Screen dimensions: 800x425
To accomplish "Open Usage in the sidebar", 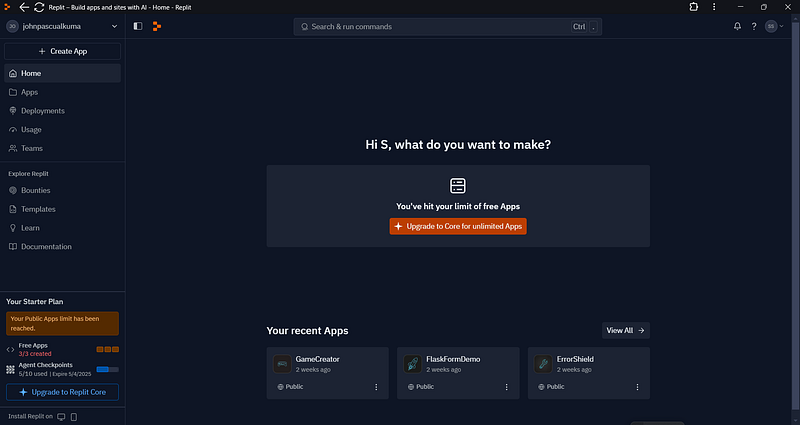I will click(62, 130).
